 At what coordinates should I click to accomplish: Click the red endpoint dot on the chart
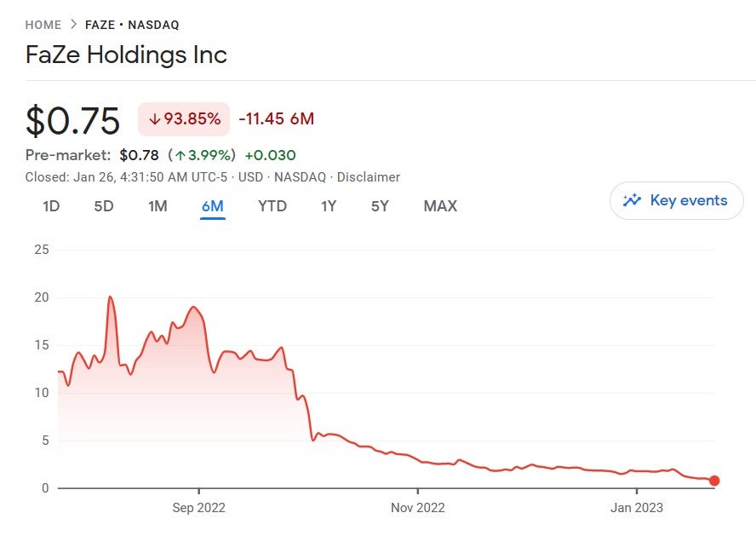(x=714, y=481)
